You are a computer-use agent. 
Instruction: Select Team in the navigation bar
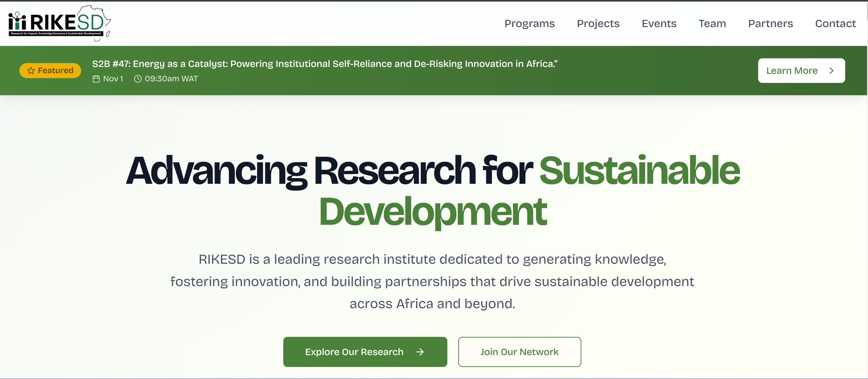coord(712,24)
